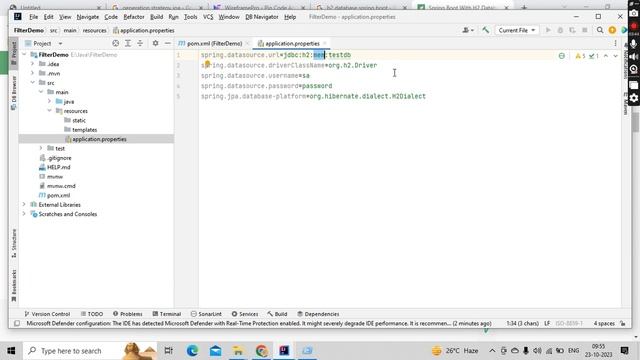640x360 pixels.
Task: Click the Build project hammer icon
Action: click(485, 30)
